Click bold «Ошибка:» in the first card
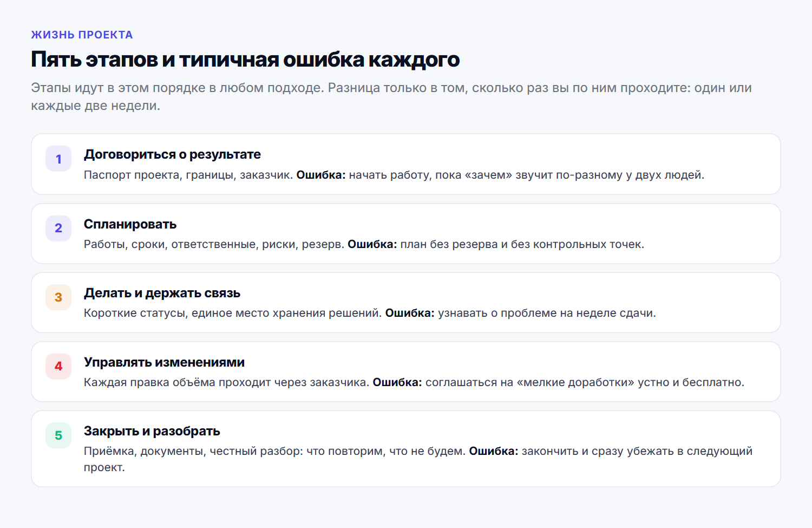This screenshot has height=528, width=812. click(321, 175)
